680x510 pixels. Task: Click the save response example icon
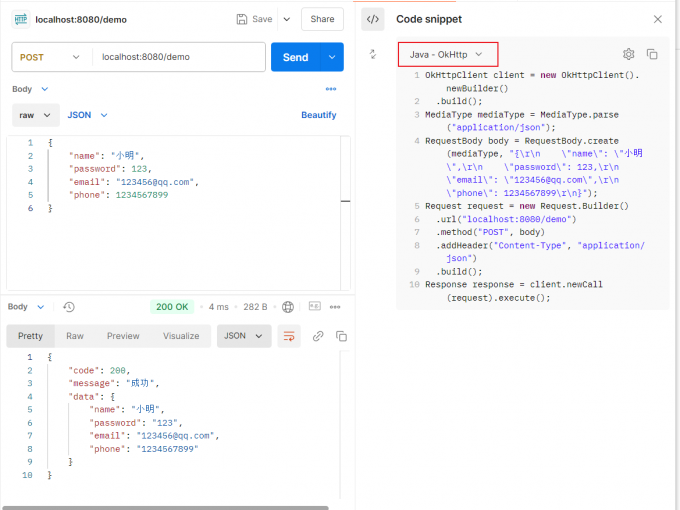[315, 306]
